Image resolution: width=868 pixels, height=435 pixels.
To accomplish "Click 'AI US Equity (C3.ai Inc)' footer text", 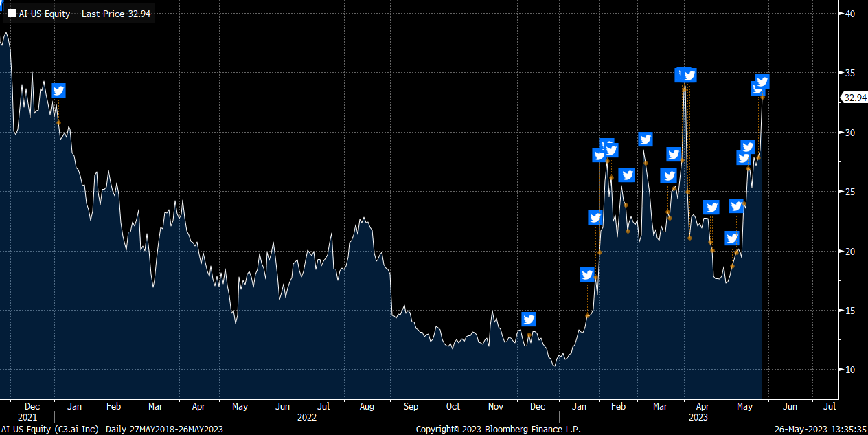I will tap(51, 430).
